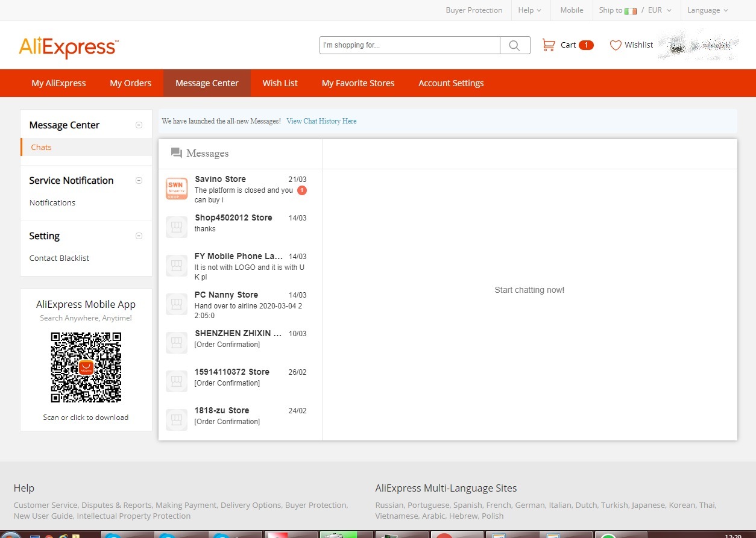This screenshot has height=538, width=756.
Task: Click the PC Nanny Store avatar icon
Action: point(177,304)
